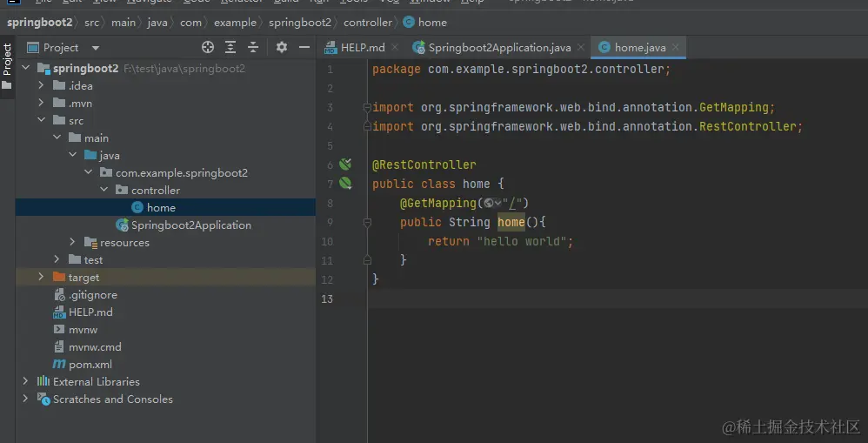This screenshot has width=868, height=443.
Task: Click java breadcrumb in navigation bar
Action: (157, 23)
